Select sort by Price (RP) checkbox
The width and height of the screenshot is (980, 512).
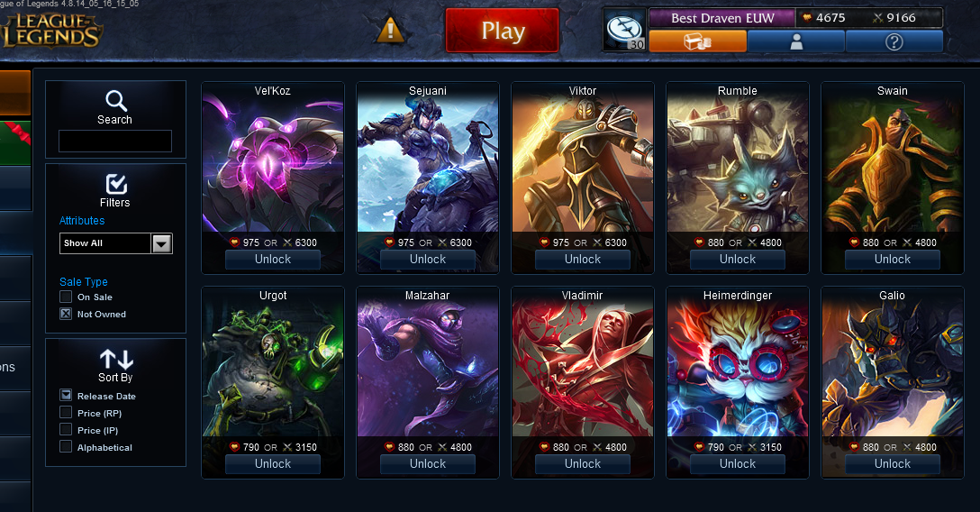(66, 412)
